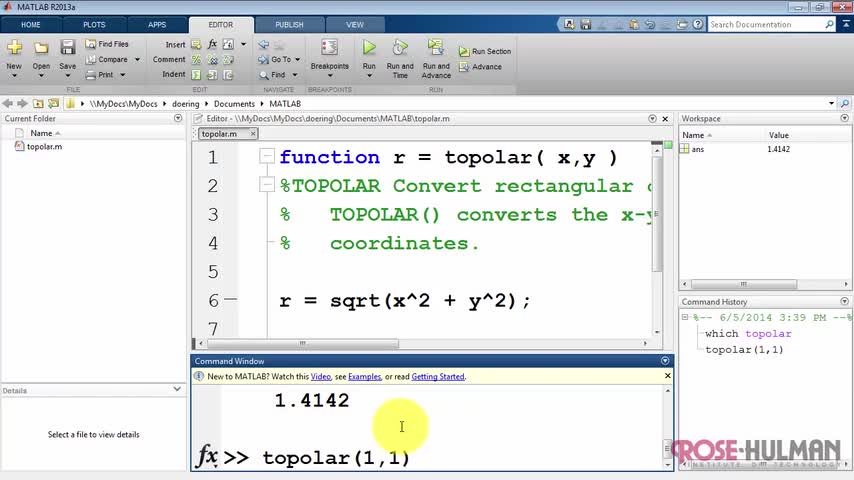Click the Run and Advance icon

pyautogui.click(x=436, y=48)
